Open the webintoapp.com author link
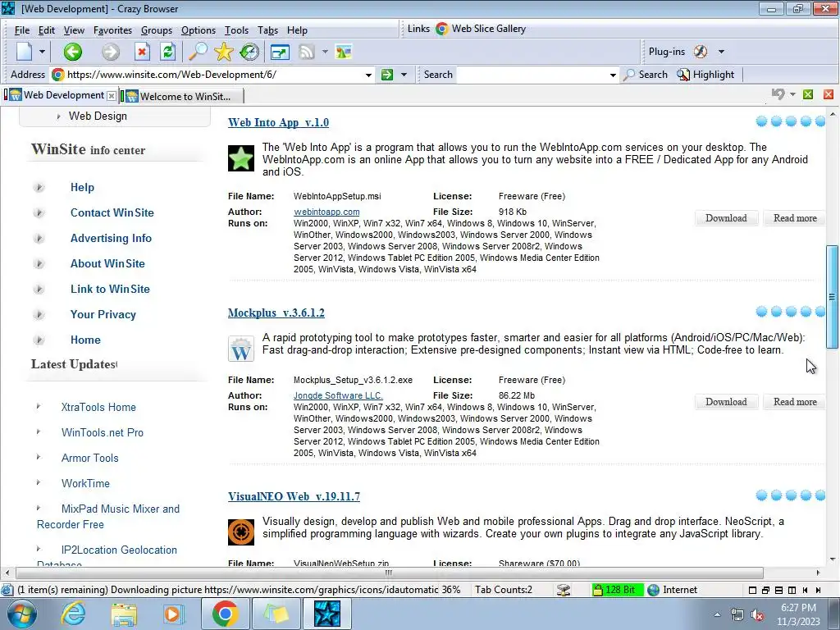Image resolution: width=840 pixels, height=630 pixels. [326, 212]
